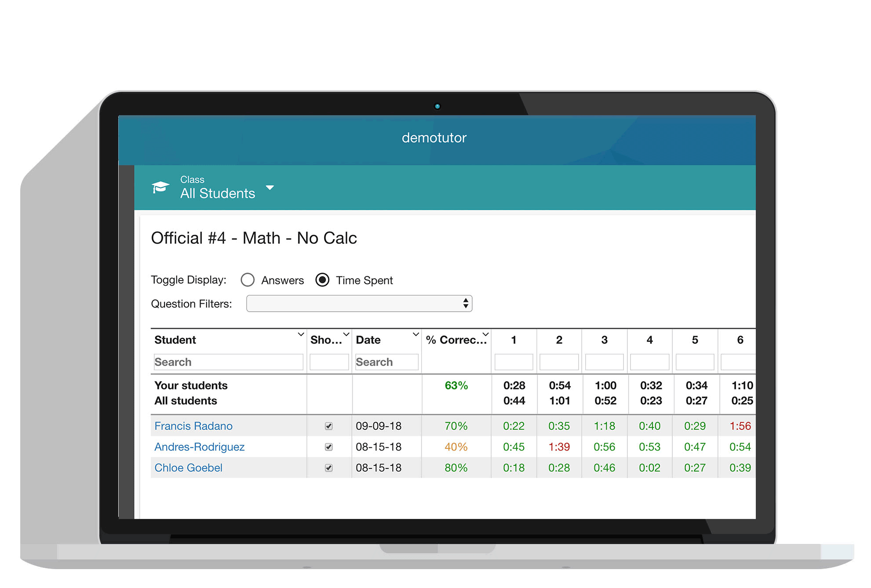
Task: Open the Question Filters select box
Action: (359, 304)
